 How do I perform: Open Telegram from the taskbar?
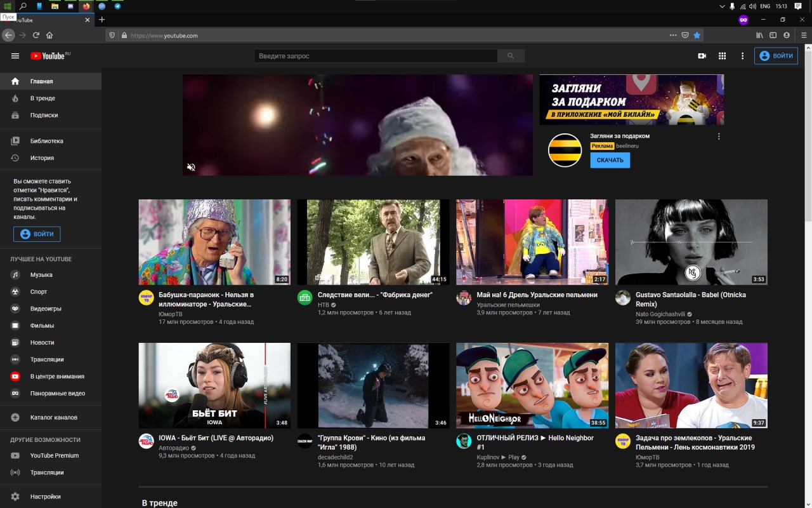(117, 6)
